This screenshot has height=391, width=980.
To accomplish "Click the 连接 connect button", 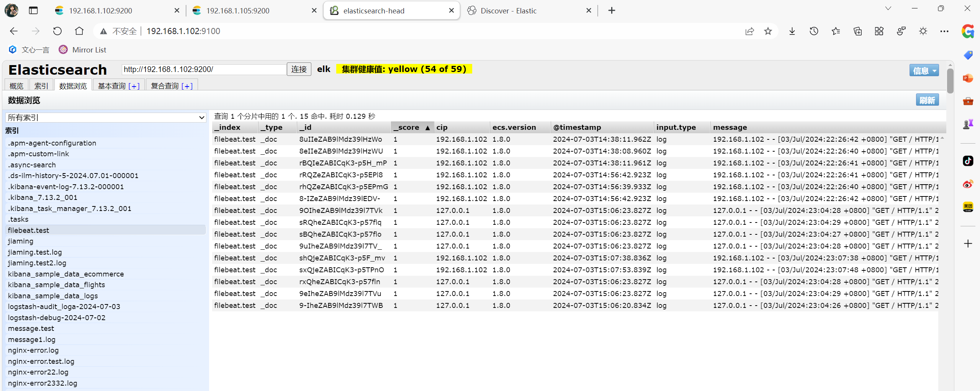I will click(299, 69).
